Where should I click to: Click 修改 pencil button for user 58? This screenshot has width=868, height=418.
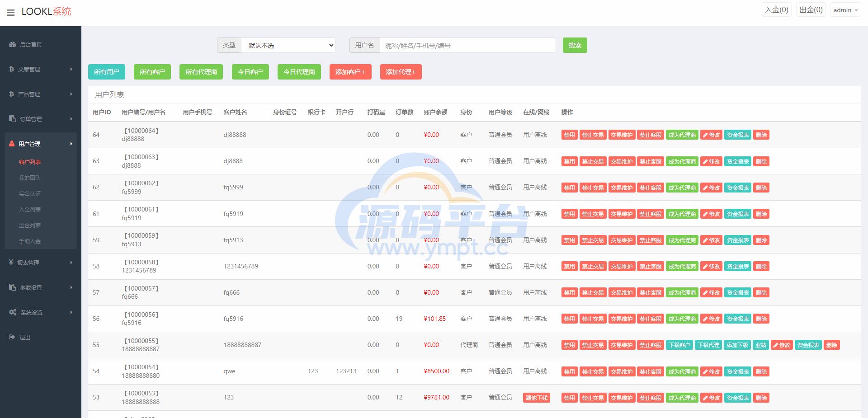click(712, 266)
